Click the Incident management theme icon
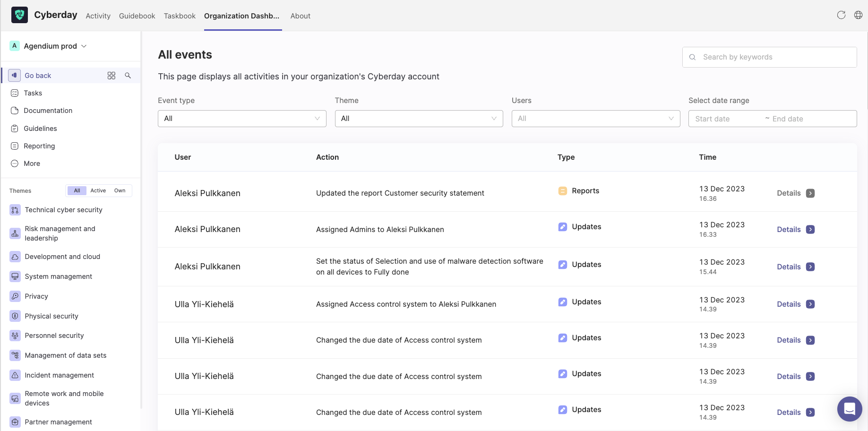This screenshot has width=868, height=431. (15, 375)
